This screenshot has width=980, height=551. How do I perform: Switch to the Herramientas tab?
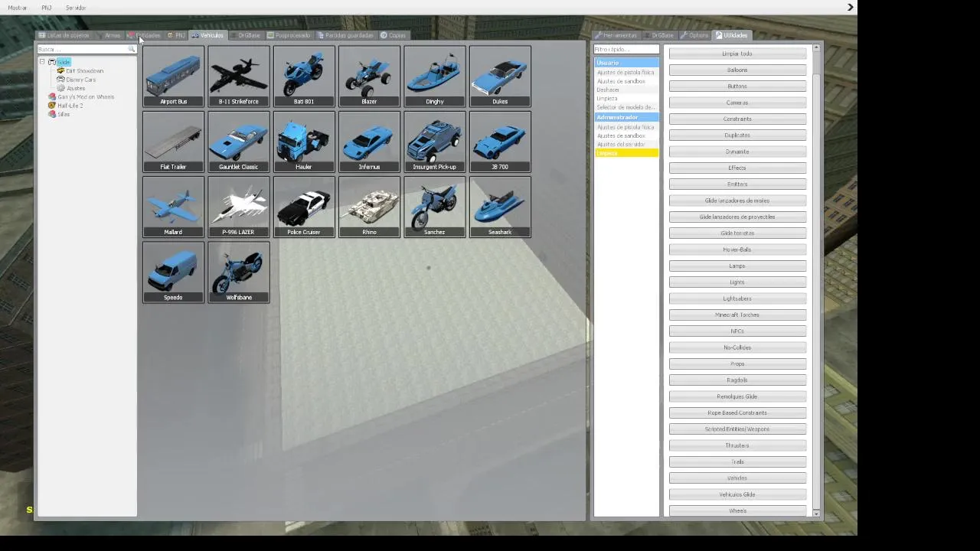616,35
